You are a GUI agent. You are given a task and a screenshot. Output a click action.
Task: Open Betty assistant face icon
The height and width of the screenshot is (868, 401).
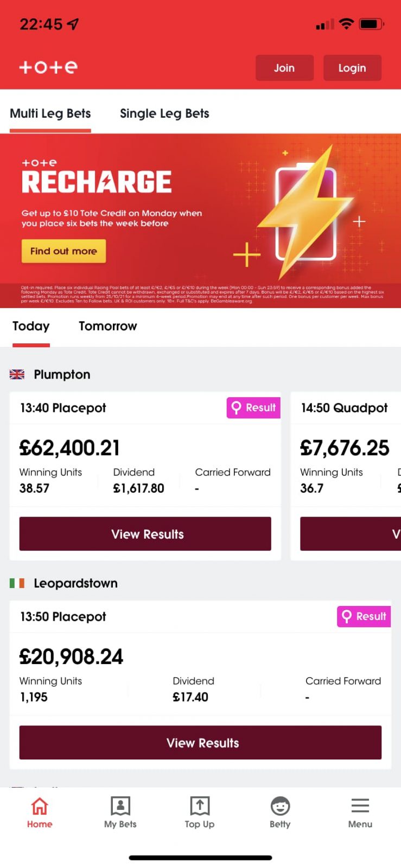pos(280,807)
